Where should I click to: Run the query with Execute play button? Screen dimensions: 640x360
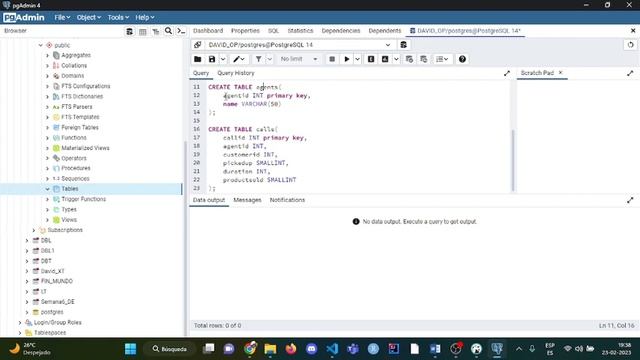point(347,59)
